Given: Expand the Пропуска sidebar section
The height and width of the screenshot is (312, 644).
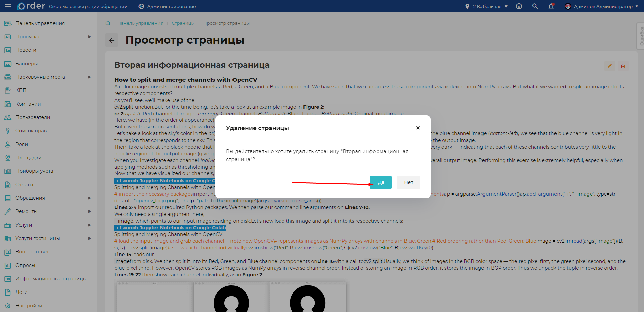Looking at the screenshot, I should click(x=89, y=36).
